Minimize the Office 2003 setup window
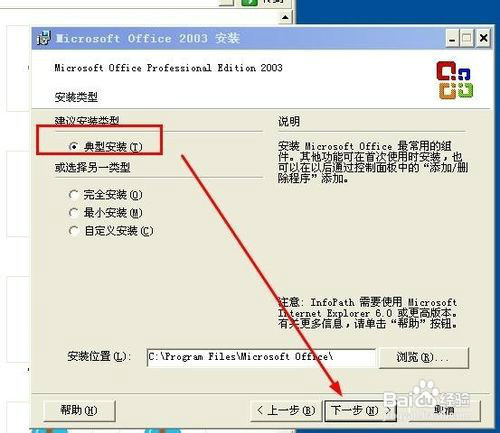Viewport: 500px width, 433px height. click(x=452, y=39)
